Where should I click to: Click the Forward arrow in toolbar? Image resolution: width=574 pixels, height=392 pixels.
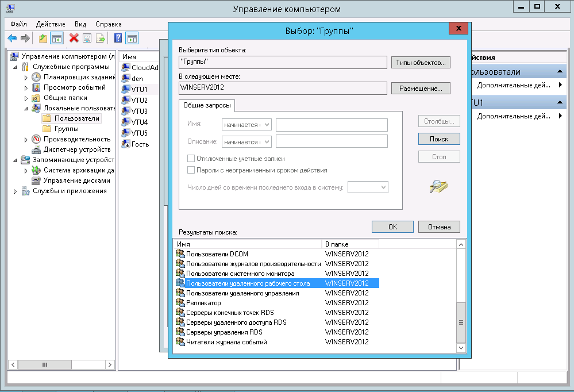coord(25,38)
